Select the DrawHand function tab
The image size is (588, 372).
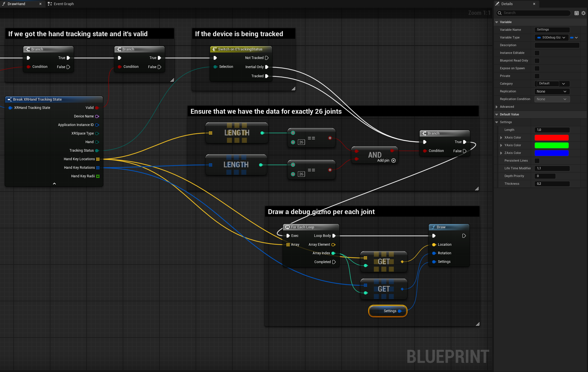(17, 4)
